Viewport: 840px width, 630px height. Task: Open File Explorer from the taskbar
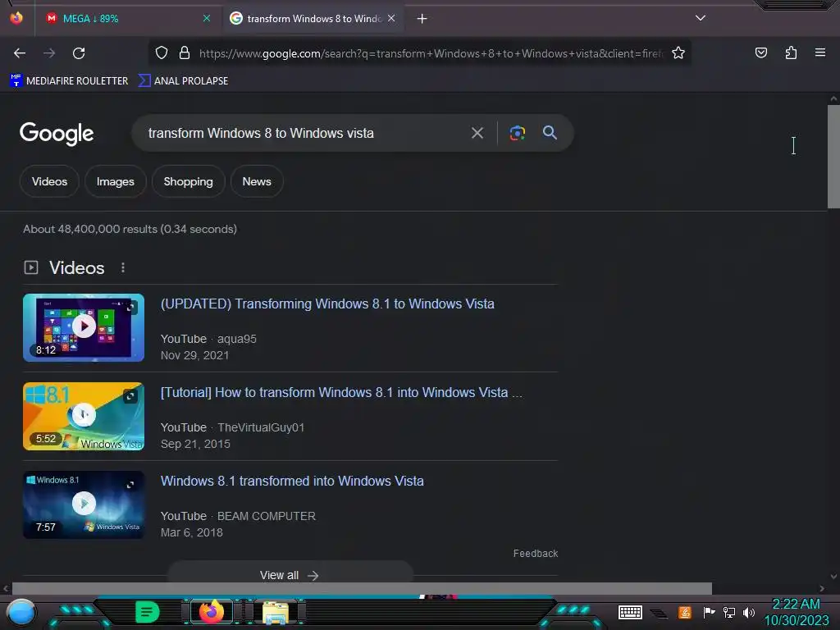tap(276, 612)
